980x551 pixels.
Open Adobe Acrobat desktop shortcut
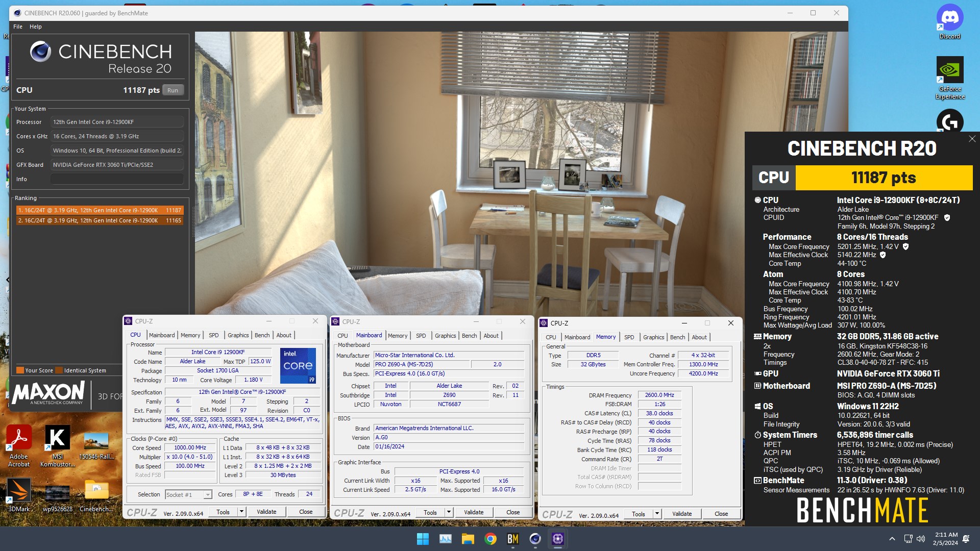click(x=19, y=445)
